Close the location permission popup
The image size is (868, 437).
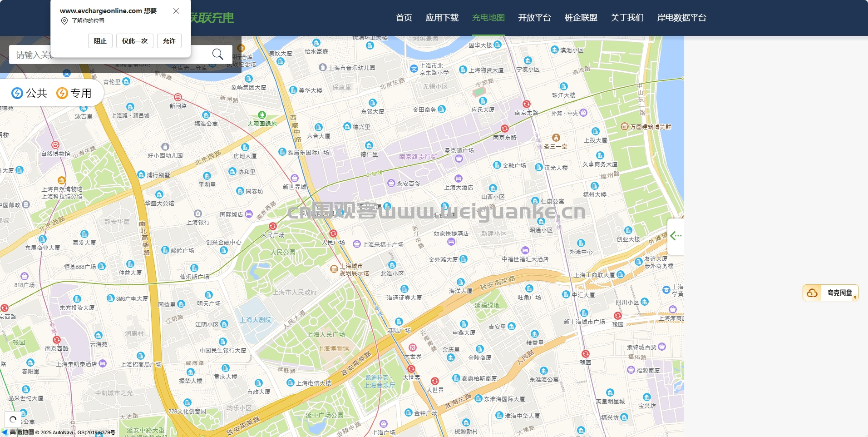[x=176, y=11]
